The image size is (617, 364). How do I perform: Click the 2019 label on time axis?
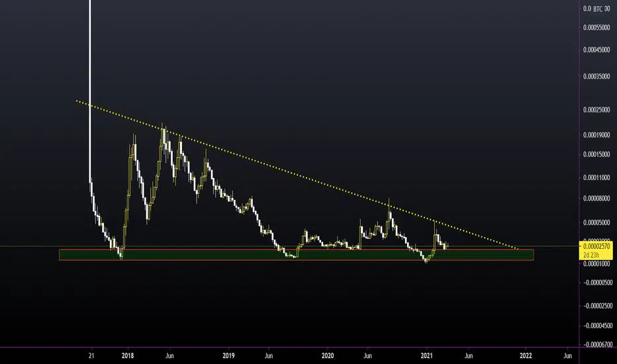tap(228, 356)
